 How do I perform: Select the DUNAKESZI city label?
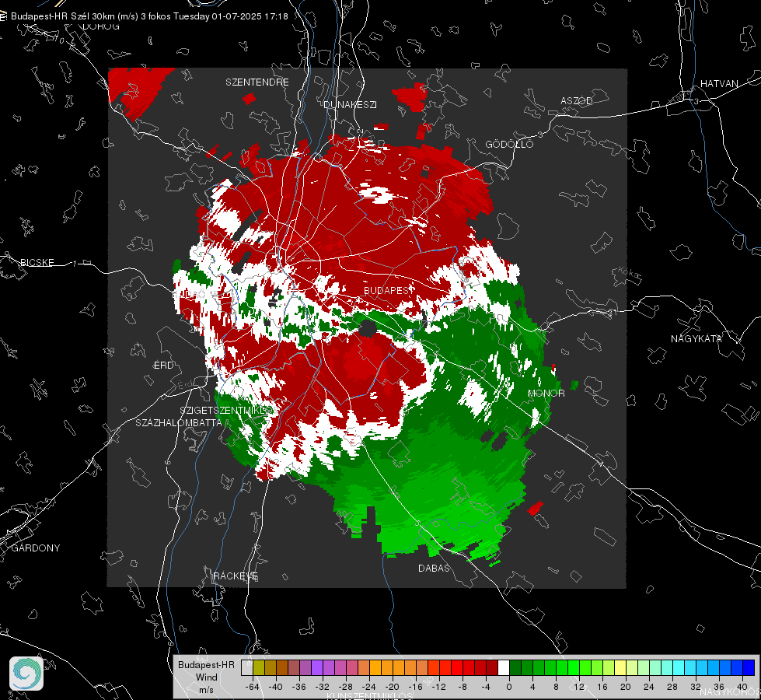coord(350,104)
